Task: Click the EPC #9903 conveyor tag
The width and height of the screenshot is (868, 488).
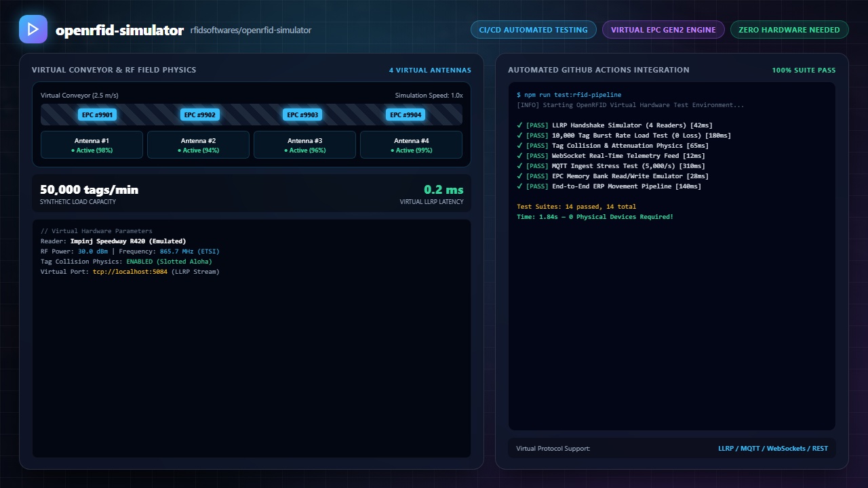Action: point(302,115)
